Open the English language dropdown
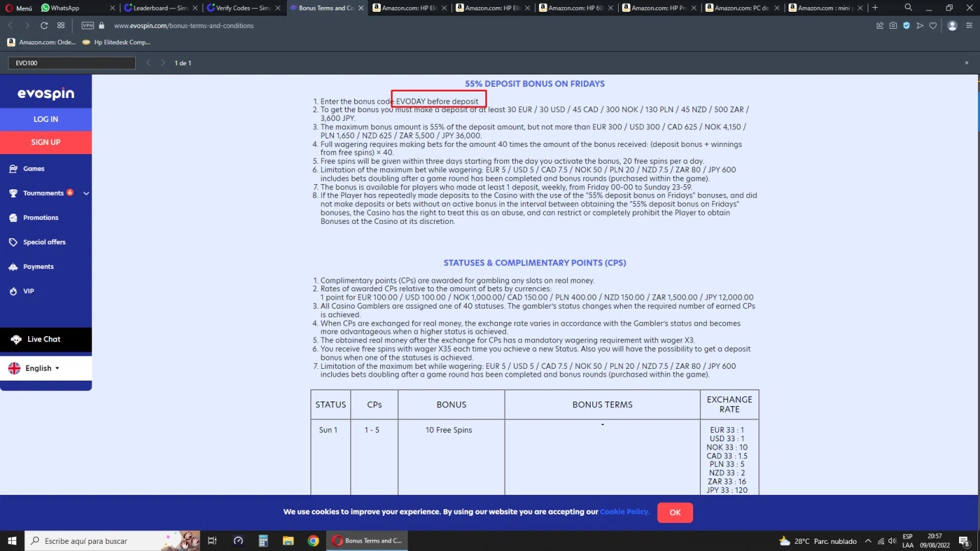The height and width of the screenshot is (551, 980). [46, 368]
